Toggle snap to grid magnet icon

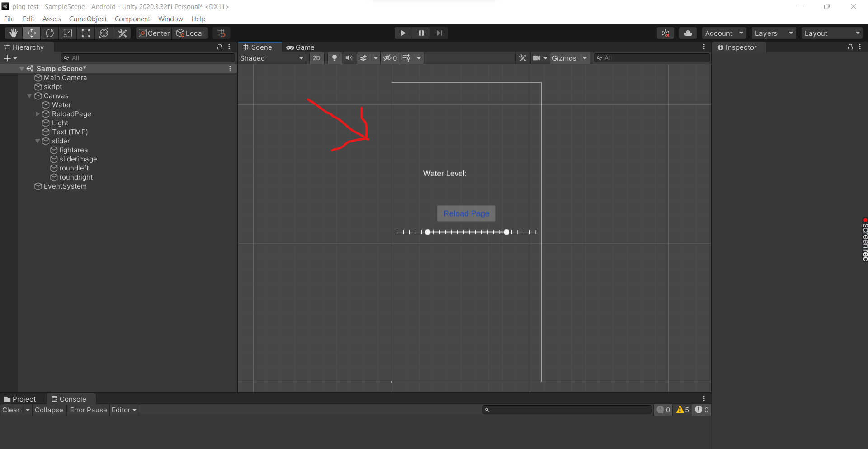click(x=221, y=33)
